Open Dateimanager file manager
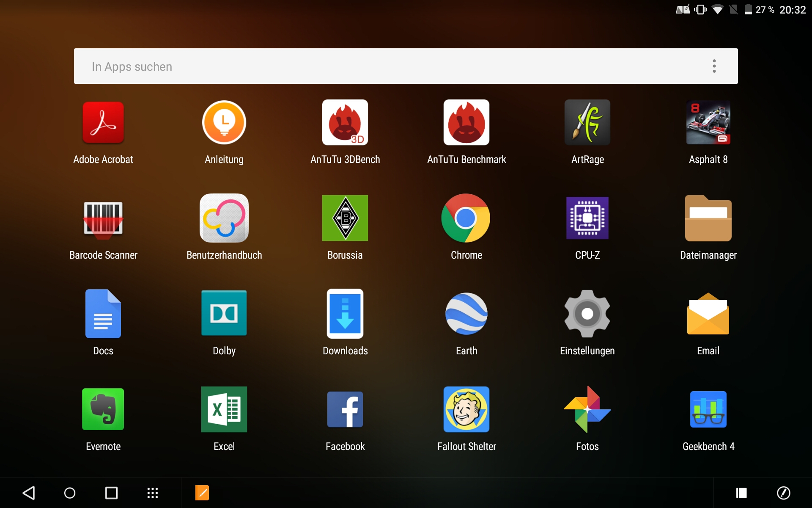Image resolution: width=812 pixels, height=508 pixels. click(708, 218)
